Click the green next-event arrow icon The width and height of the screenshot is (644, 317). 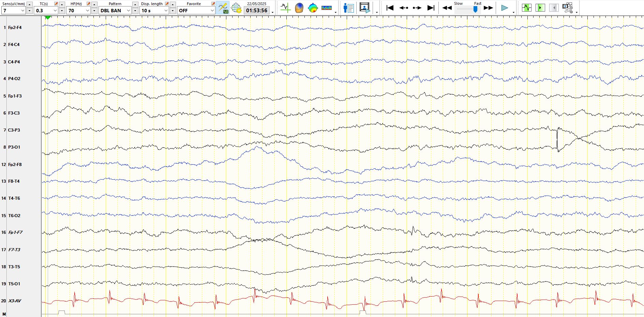540,7
